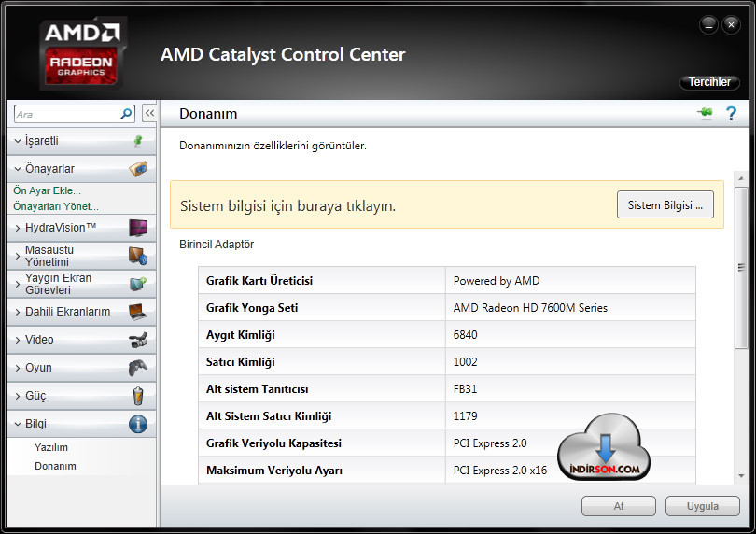Screen dimensions: 756x534
Task: Expand the Yaygın Ekran Görevleri section
Action: tap(18, 284)
